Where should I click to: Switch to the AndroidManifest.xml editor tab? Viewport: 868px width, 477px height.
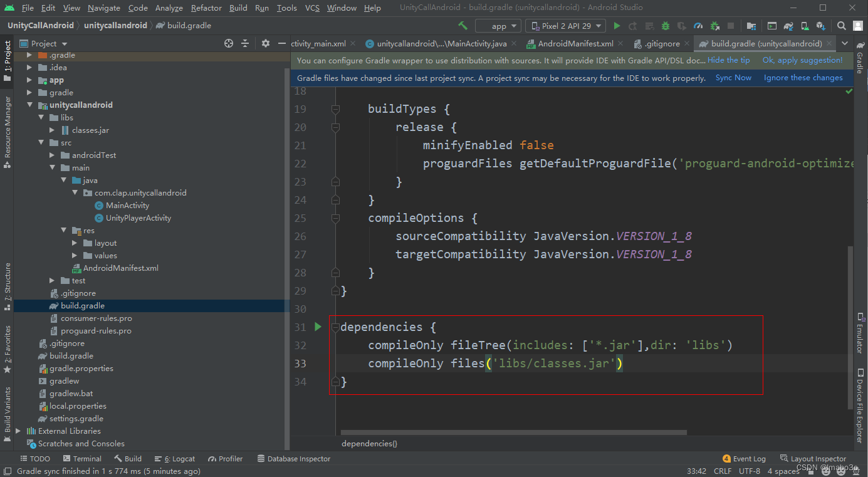(575, 43)
